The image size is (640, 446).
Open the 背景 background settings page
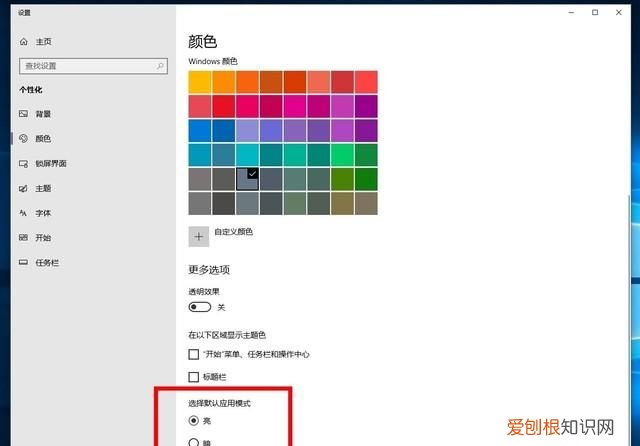coord(35,114)
